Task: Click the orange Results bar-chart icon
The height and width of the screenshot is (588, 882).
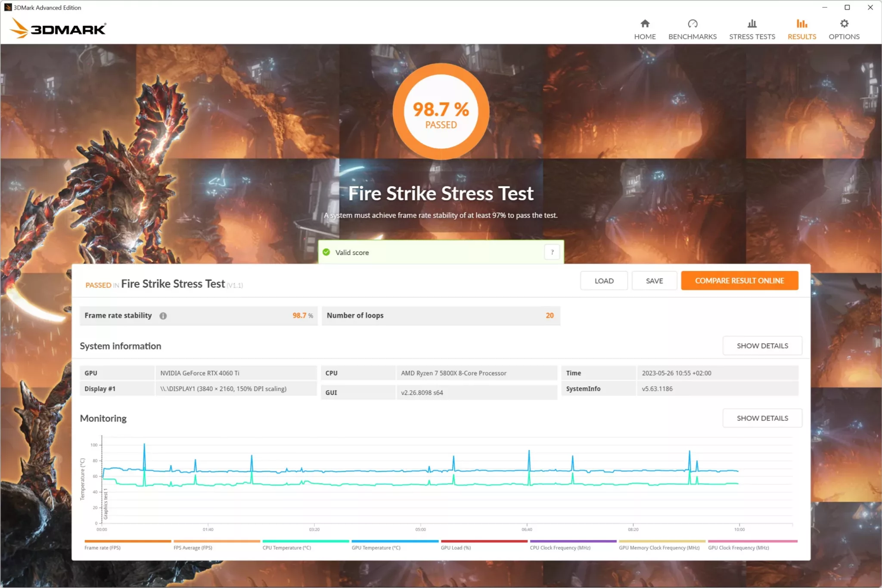Action: tap(801, 24)
